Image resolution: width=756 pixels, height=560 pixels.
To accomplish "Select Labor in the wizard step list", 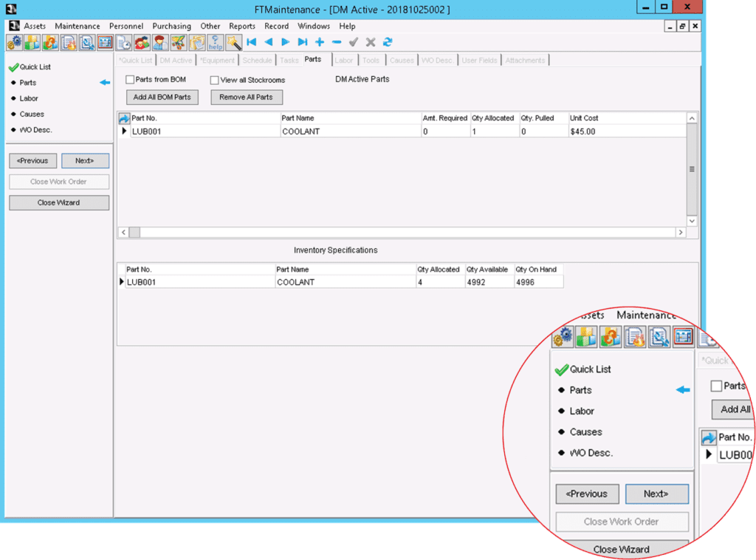I will pyautogui.click(x=29, y=98).
